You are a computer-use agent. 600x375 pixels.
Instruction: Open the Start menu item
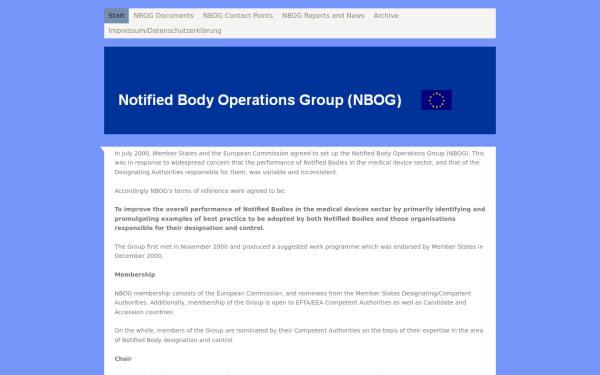116,16
